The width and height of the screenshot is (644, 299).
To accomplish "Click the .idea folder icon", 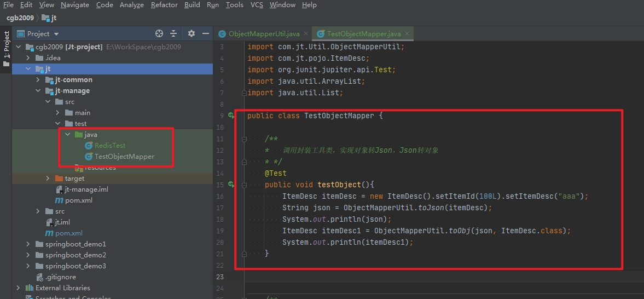I will click(39, 58).
